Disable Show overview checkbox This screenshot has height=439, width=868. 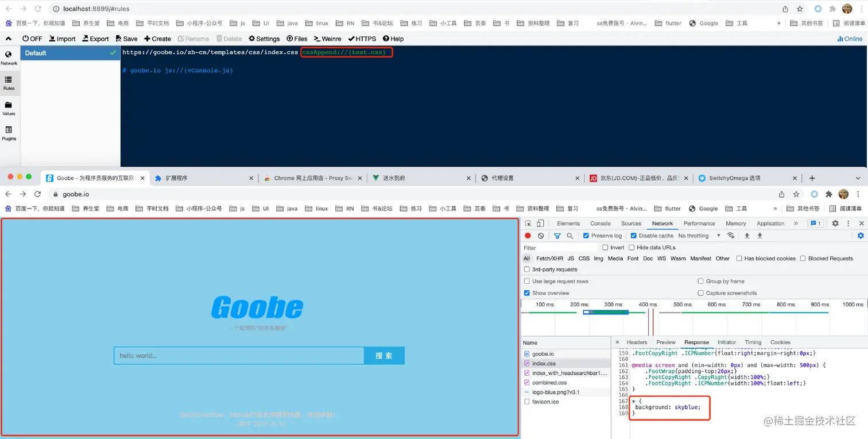[527, 293]
